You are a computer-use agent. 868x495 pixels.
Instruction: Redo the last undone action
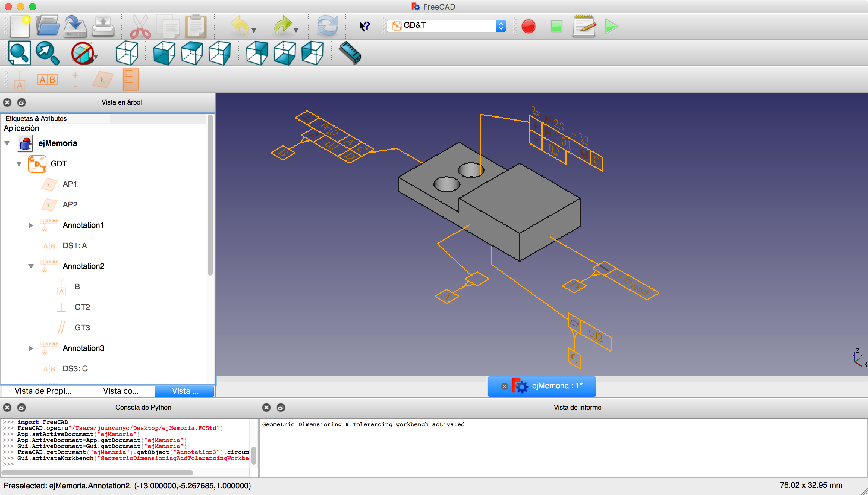(283, 26)
